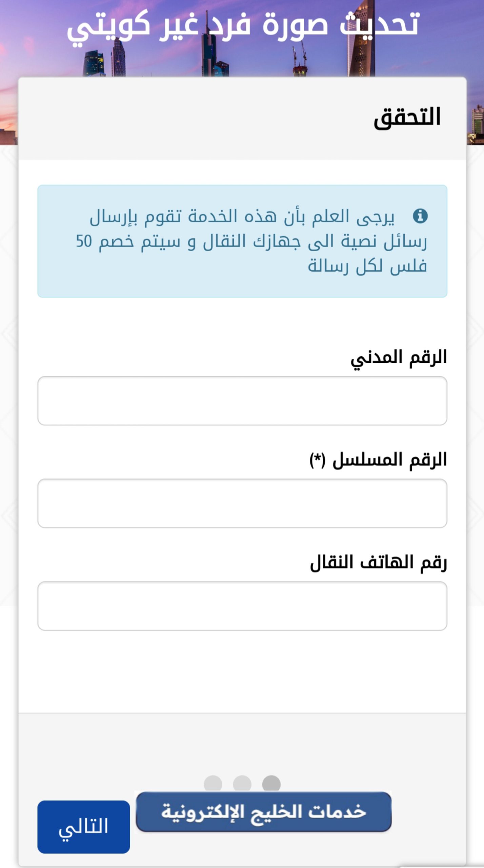Image resolution: width=484 pixels, height=868 pixels.
Task: Click the words فلس لكل رسالة in the notice
Action: [367, 266]
